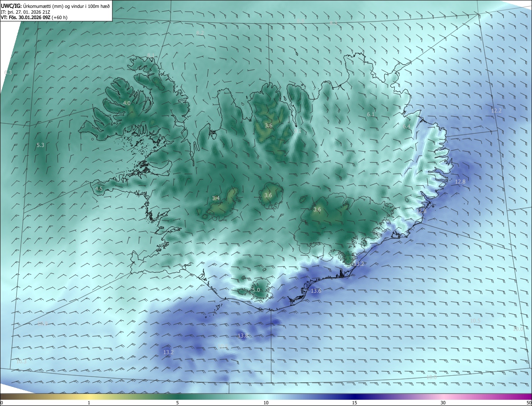Click the 4.0 value over the Westfjords
532x406 pixels.
(x=127, y=103)
